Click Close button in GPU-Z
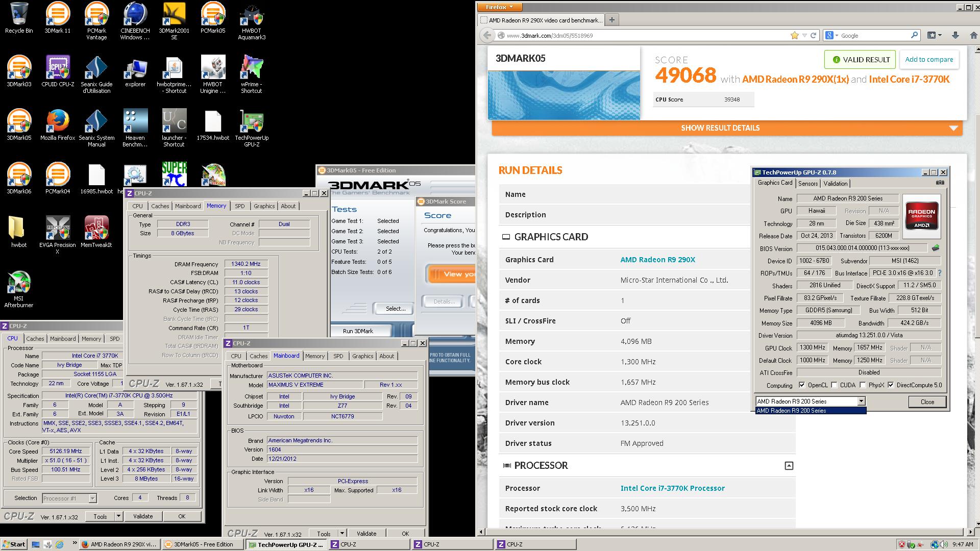 927,402
